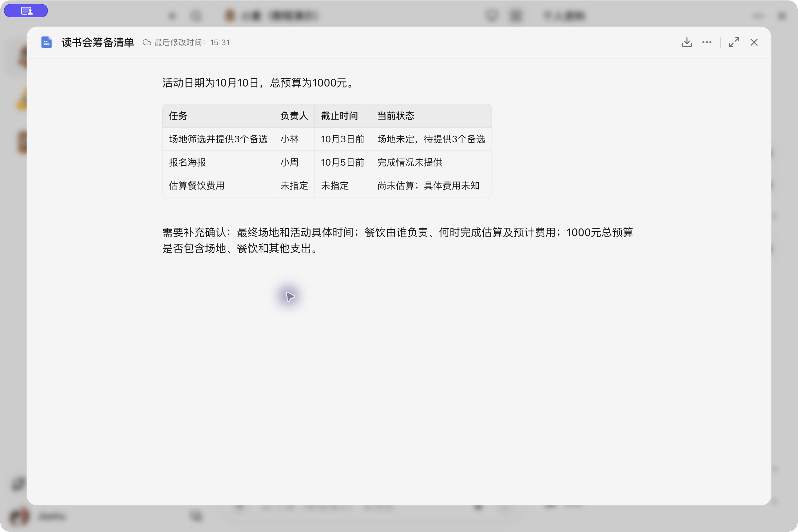Click the 最后修改时间：15:31 timestamp
Screen dimensions: 798x532
192,43
